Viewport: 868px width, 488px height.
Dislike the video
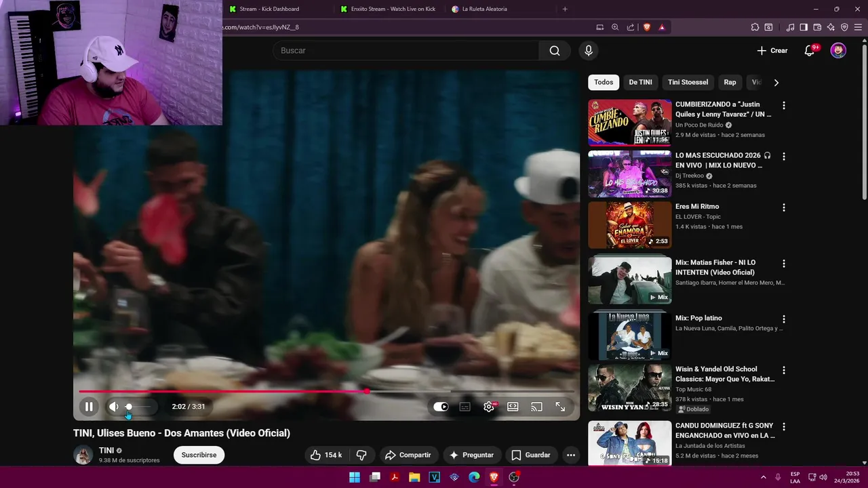361,455
